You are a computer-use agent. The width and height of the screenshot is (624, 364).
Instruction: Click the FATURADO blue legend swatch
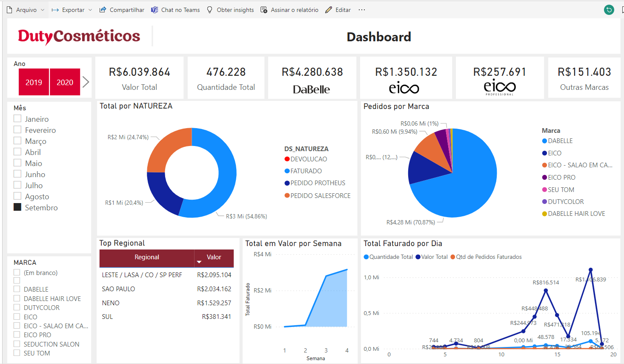pos(287,171)
